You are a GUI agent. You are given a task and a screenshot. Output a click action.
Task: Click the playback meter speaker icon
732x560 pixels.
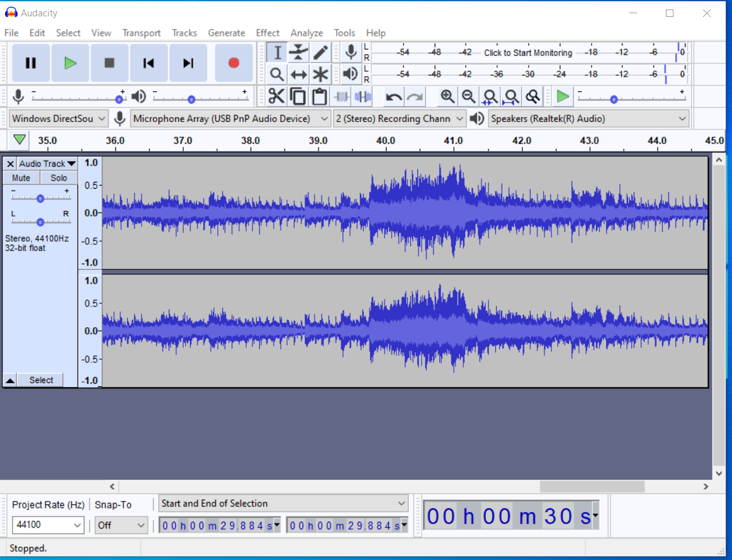[x=351, y=74]
